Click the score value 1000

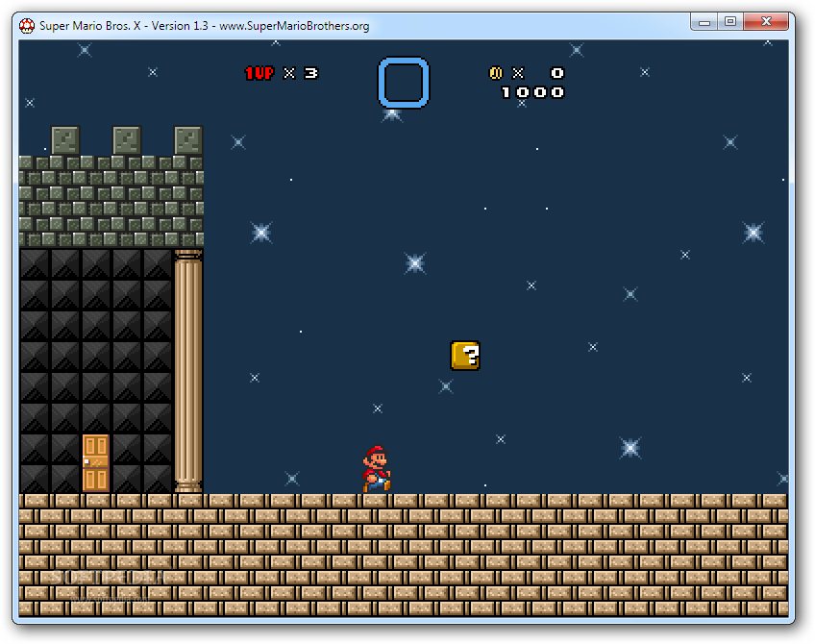pos(532,92)
